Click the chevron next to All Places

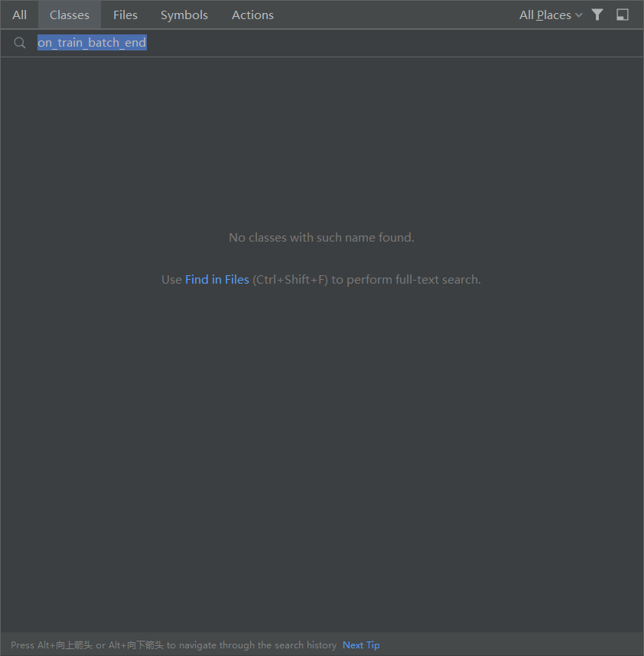(578, 15)
